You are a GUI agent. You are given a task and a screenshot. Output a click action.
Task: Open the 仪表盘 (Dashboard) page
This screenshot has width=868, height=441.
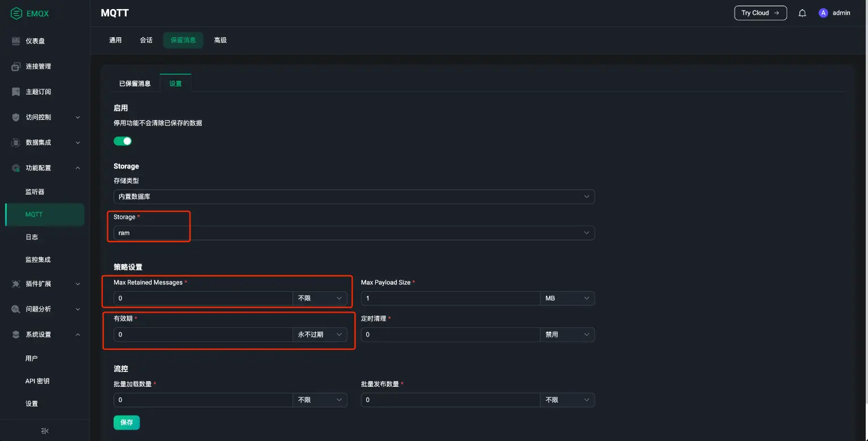(34, 40)
